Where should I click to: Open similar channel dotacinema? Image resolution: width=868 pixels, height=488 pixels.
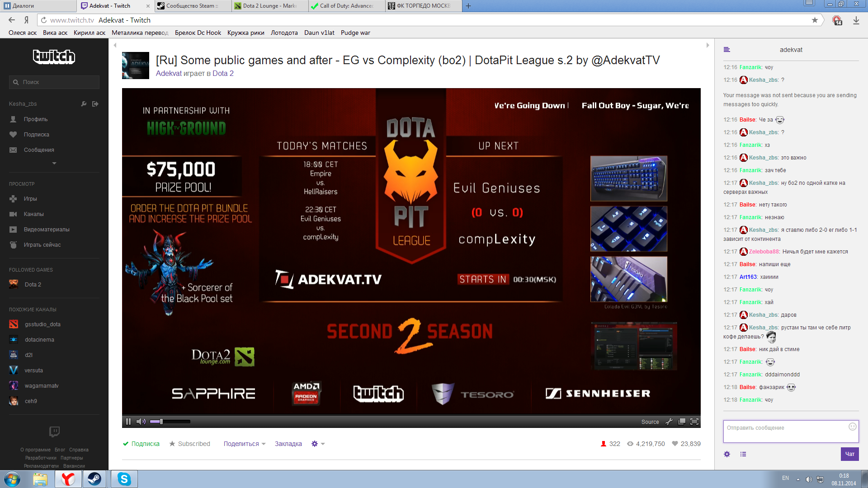tap(39, 340)
